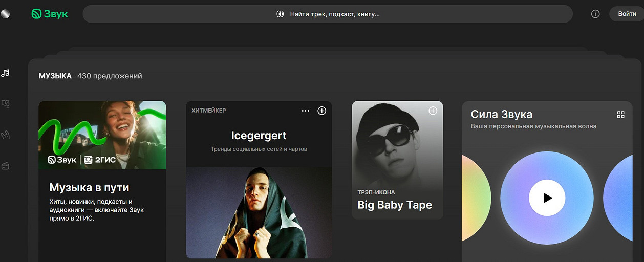Screen dimensions: 644x262
Task: Click the Звук 2ГИС banner image
Action: click(x=102, y=135)
